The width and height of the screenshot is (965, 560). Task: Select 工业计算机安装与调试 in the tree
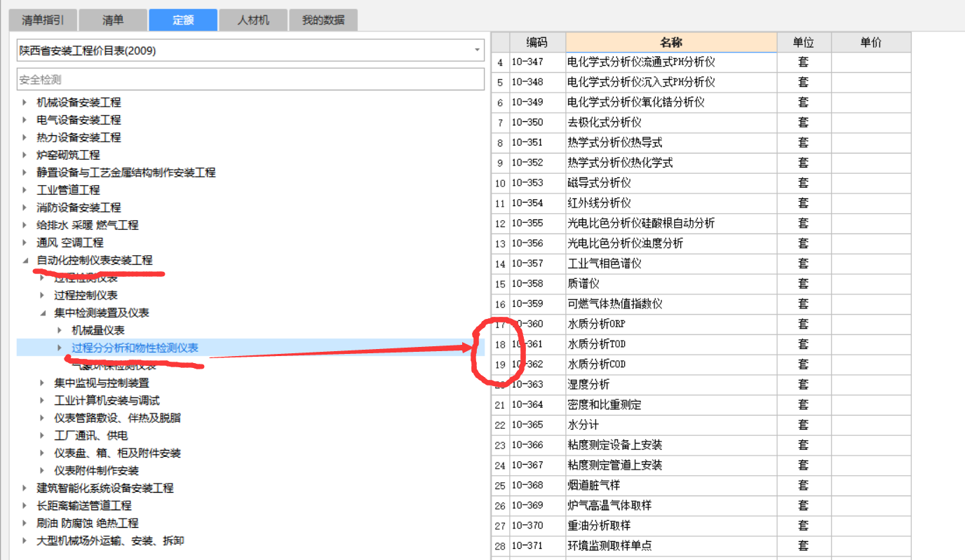tap(107, 400)
